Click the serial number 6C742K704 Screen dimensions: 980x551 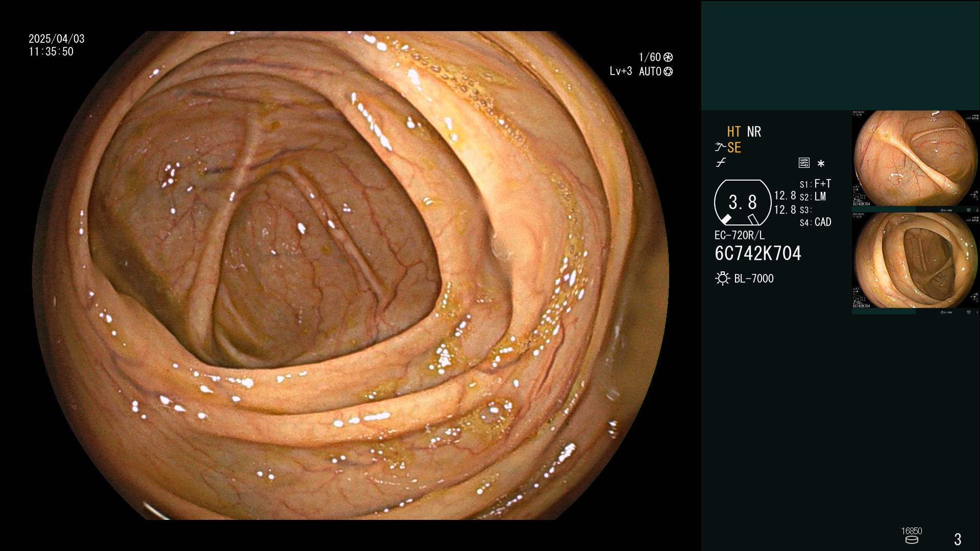(758, 254)
